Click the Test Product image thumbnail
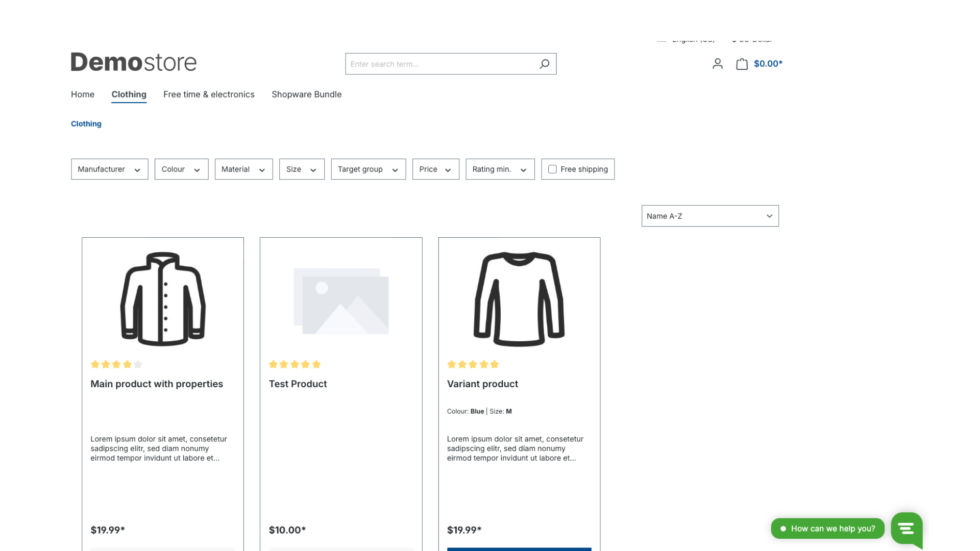980x551 pixels. pos(340,299)
